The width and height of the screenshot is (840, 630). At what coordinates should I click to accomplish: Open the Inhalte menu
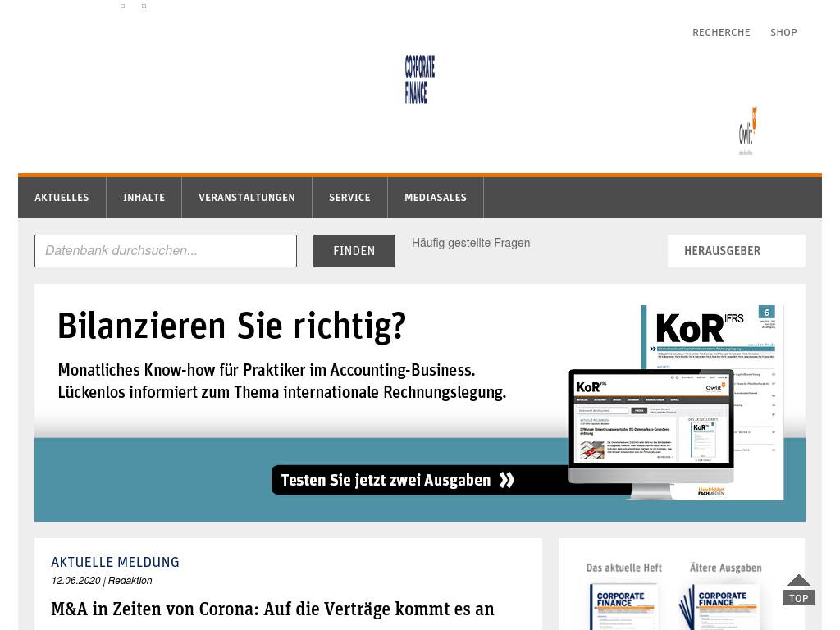click(x=144, y=198)
